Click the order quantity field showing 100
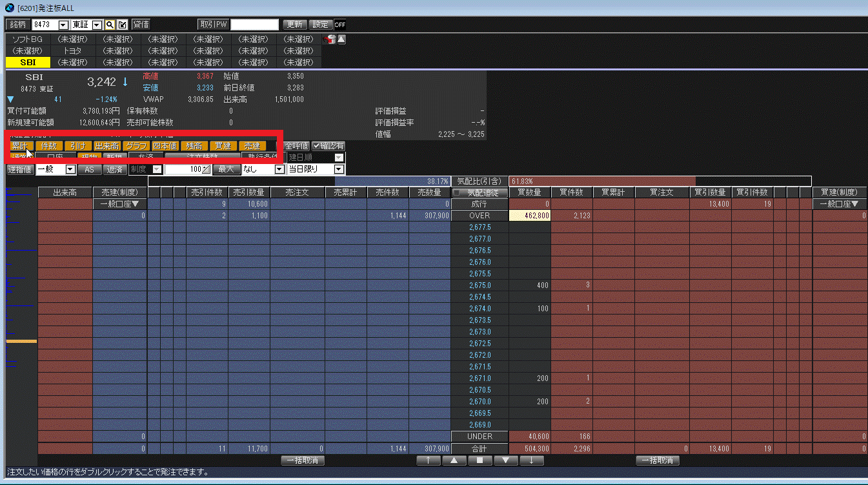This screenshot has height=485, width=868. (x=184, y=169)
